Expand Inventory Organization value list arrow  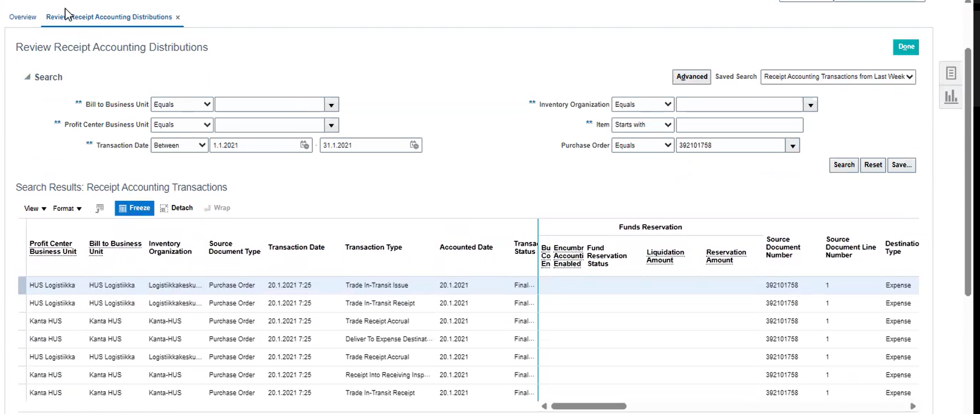(x=810, y=105)
